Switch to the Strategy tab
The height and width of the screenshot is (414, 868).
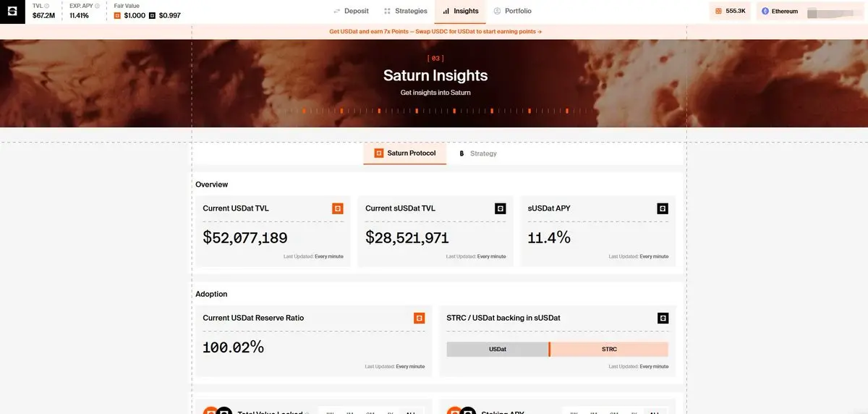[478, 153]
